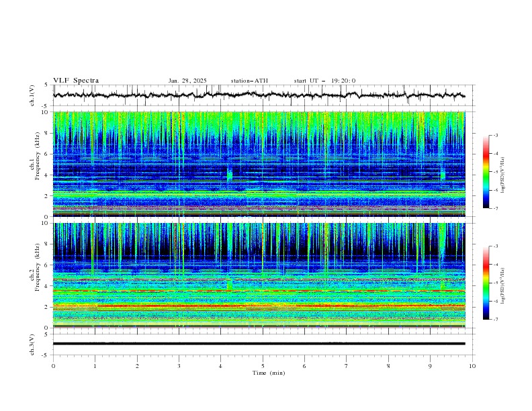532x411 pixels.
Task: Click the green 2 kHz band in ch.1 spectrogram
Action: coord(259,194)
